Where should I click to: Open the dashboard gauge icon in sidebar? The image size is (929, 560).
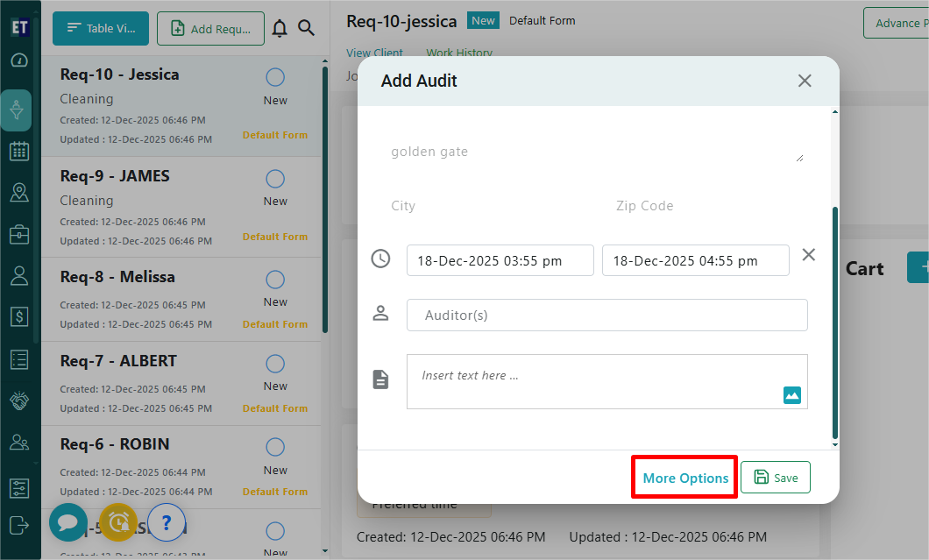[18, 60]
